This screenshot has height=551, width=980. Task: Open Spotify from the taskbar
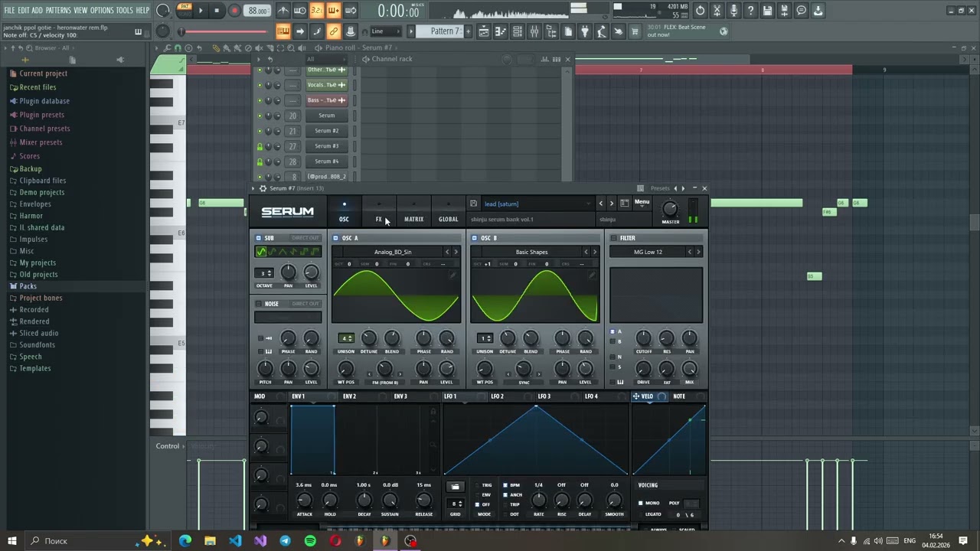coord(310,541)
